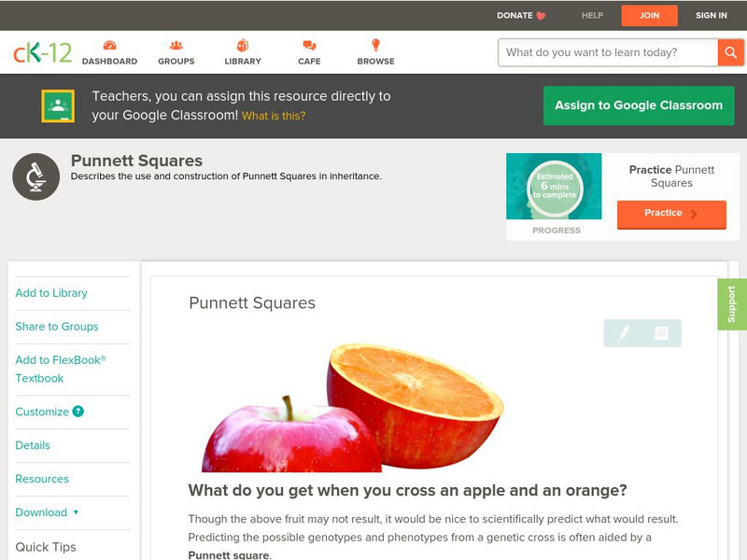Select Add to Library in sidebar
747x560 pixels.
[x=51, y=293]
